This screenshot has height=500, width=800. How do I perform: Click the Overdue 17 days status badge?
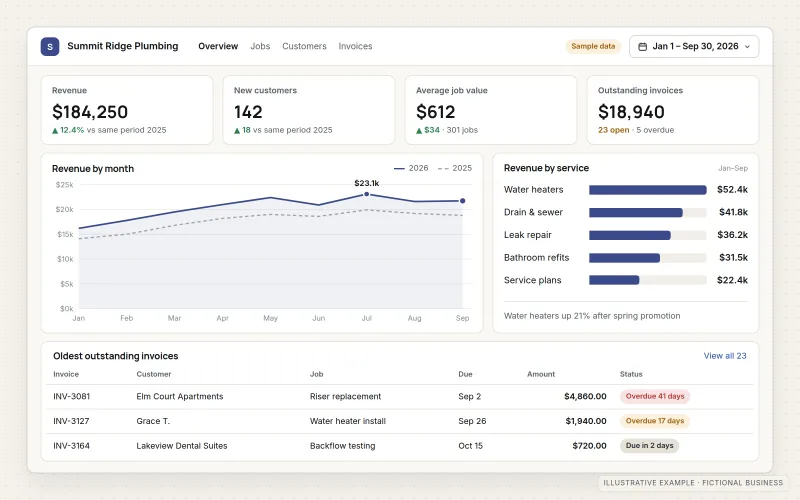[655, 421]
